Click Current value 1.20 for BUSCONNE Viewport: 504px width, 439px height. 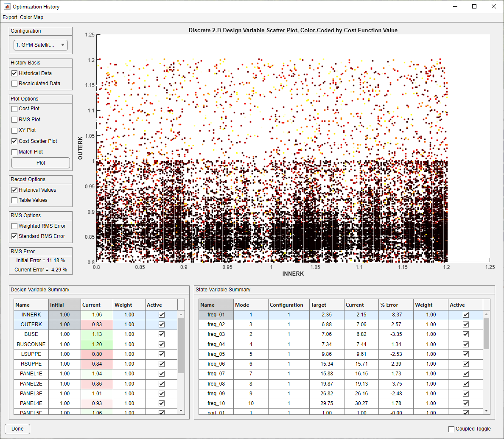(97, 344)
